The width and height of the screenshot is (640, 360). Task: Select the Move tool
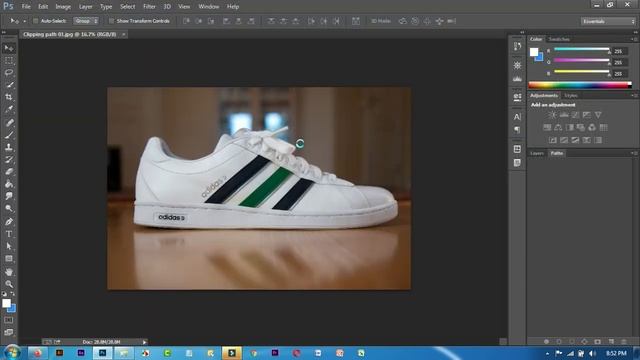pos(9,48)
